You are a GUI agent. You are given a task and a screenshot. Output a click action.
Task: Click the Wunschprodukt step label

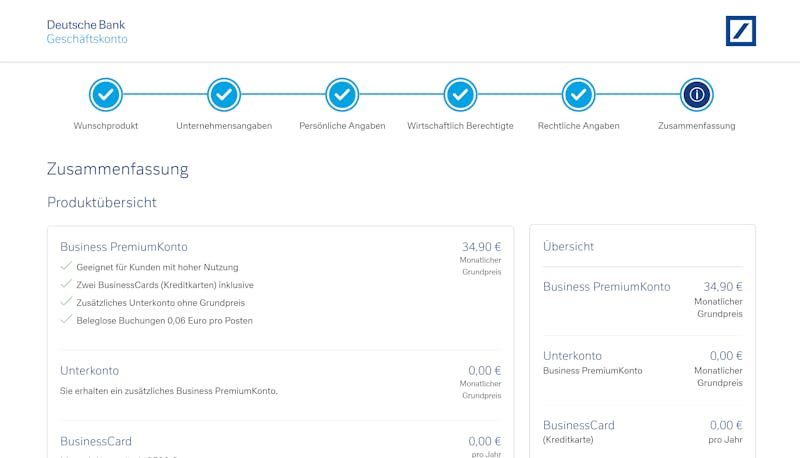click(106, 126)
